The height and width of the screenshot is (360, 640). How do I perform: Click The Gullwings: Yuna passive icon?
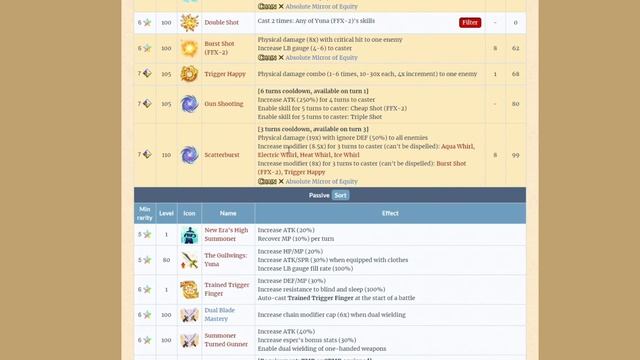point(189,260)
